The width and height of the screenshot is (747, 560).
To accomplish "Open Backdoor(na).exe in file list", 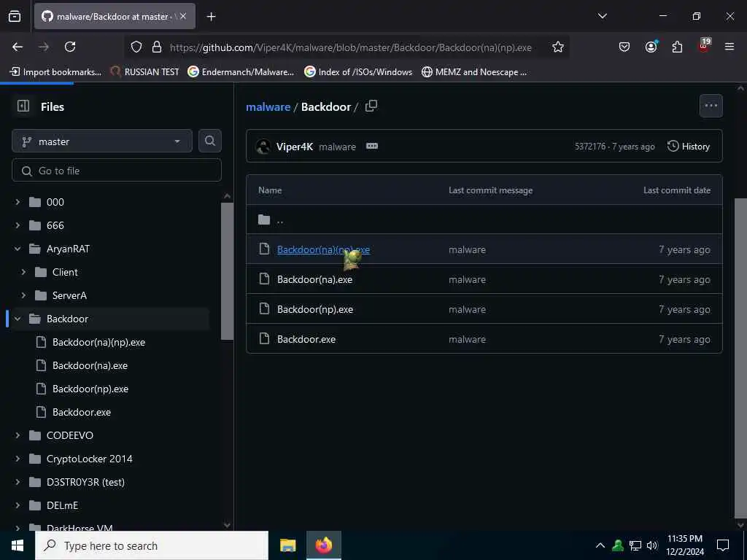I will tap(315, 279).
